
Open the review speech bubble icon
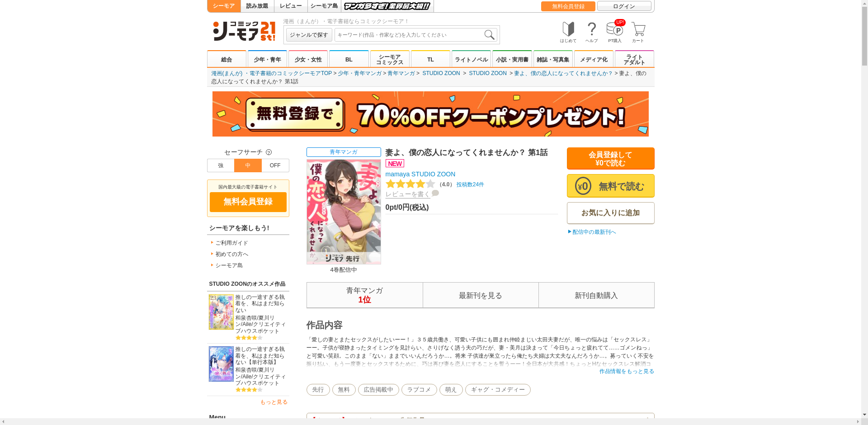pos(435,194)
